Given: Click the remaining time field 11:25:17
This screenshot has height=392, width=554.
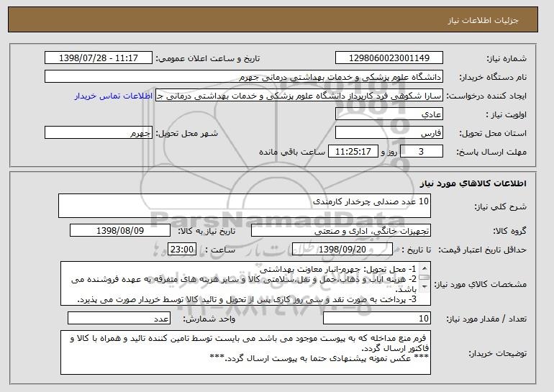Looking at the screenshot, I should tap(353, 152).
